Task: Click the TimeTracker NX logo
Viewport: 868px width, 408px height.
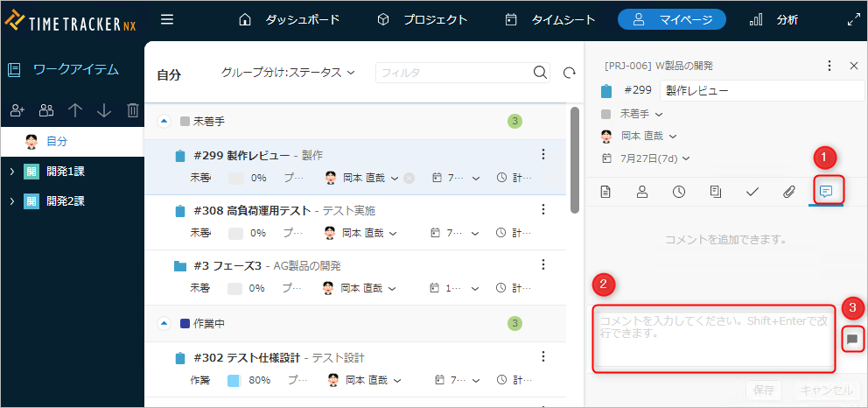Action: (x=70, y=22)
